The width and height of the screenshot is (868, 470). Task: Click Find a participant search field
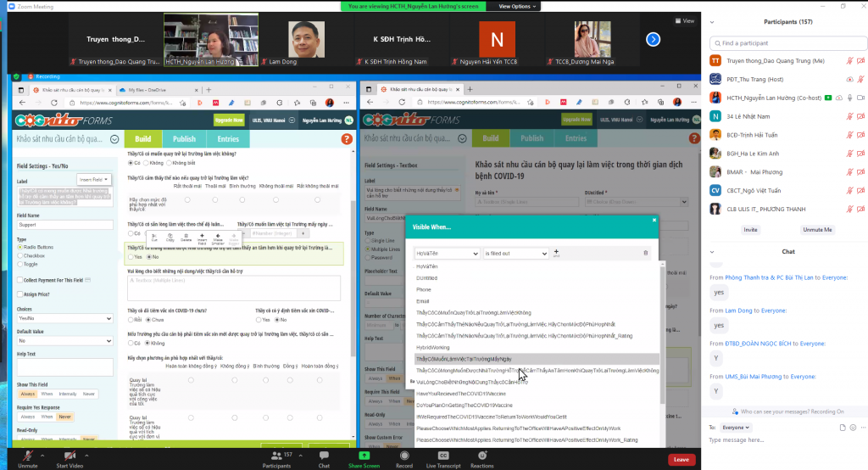[x=787, y=42]
